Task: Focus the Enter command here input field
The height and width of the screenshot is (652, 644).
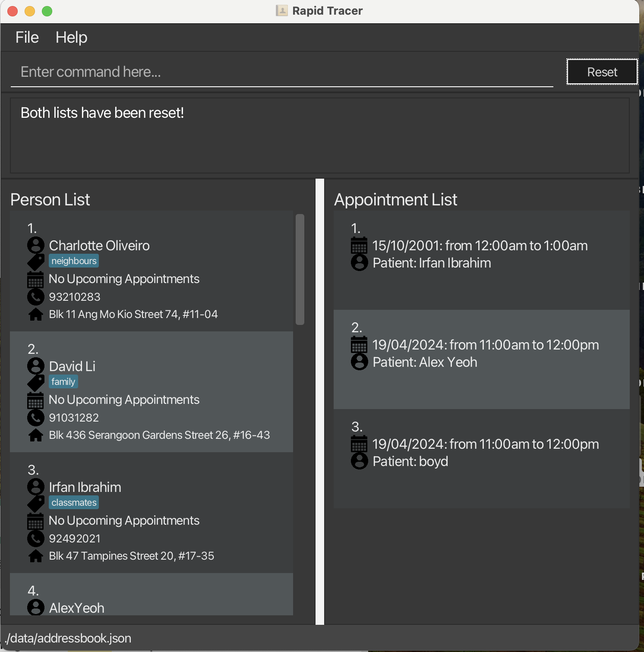Action: 282,72
